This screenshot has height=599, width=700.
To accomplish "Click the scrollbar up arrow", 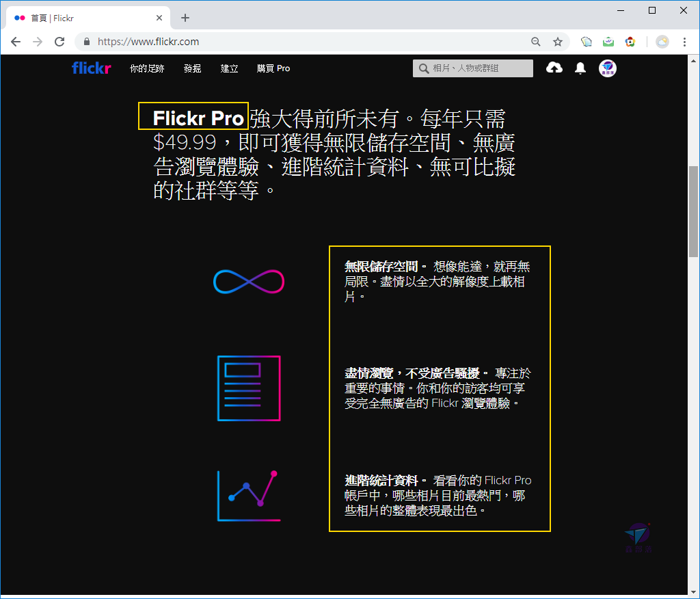I will (693, 61).
